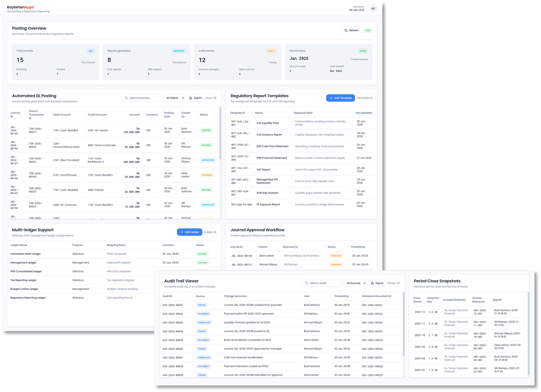This screenshot has width=541, height=392.
Task: Click the Add Template button
Action: [x=340, y=98]
